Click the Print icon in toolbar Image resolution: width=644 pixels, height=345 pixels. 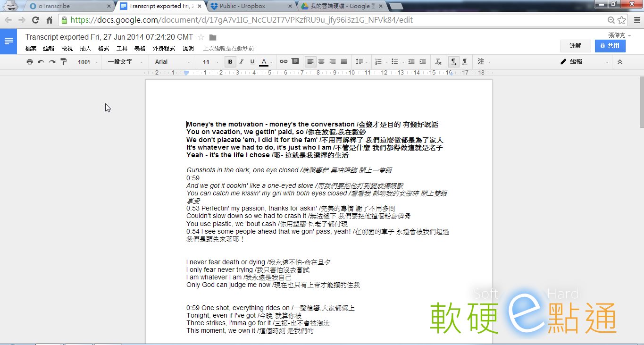click(30, 62)
